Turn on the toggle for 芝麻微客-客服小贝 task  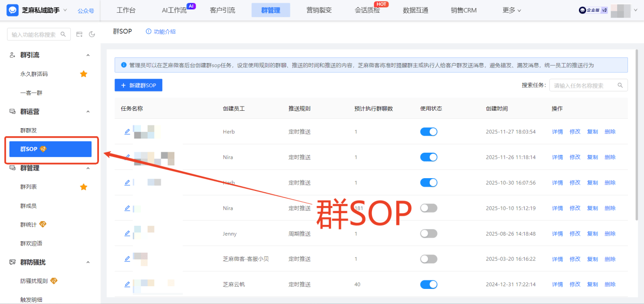[429, 259]
